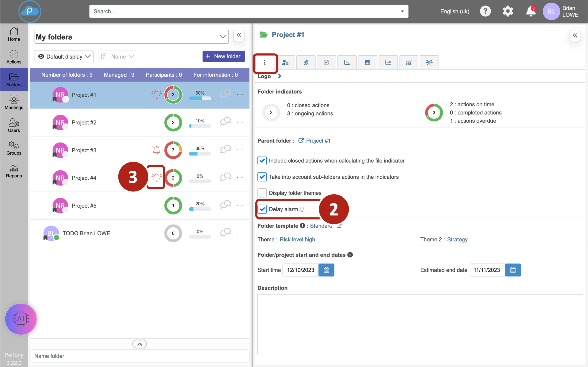Uncheck the Delay alarm checkbox

(x=262, y=209)
